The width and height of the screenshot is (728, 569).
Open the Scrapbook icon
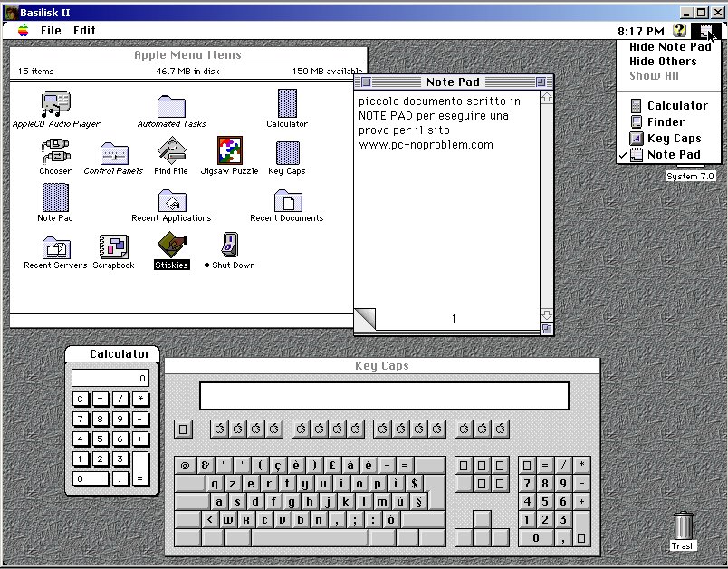point(113,246)
